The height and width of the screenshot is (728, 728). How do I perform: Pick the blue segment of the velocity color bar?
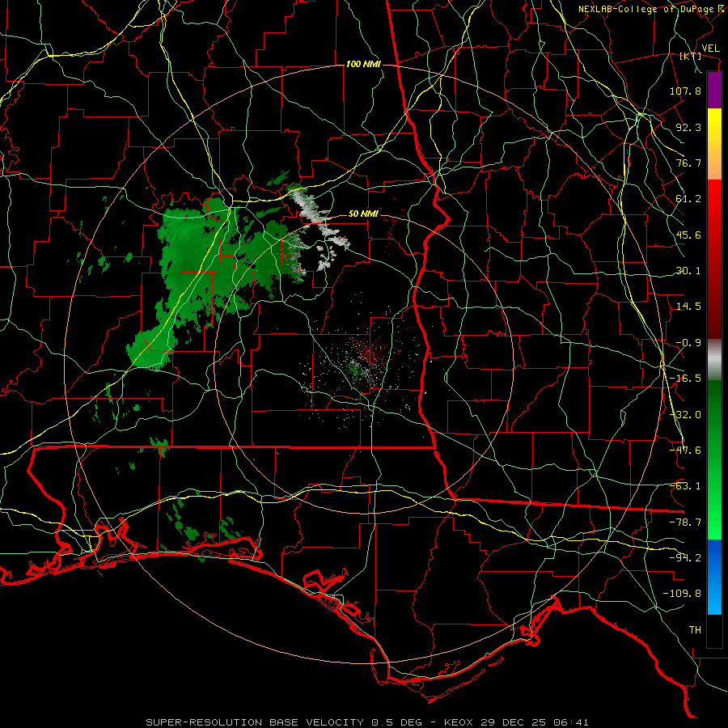[714, 577]
